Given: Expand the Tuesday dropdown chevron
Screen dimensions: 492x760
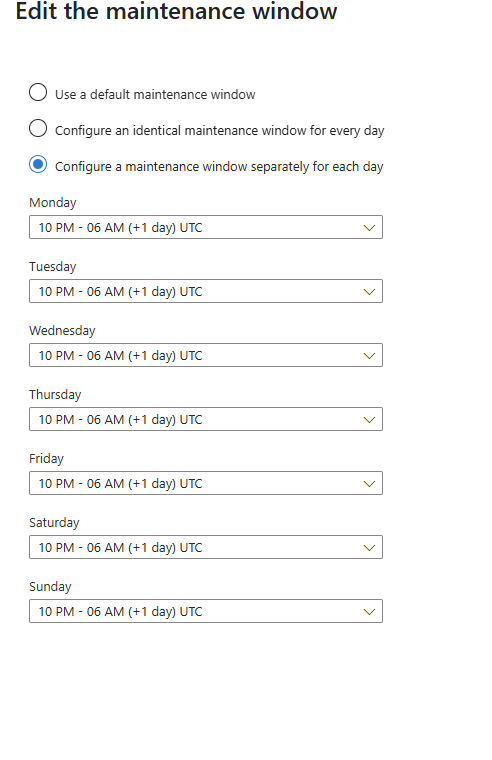Looking at the screenshot, I should (x=369, y=292).
